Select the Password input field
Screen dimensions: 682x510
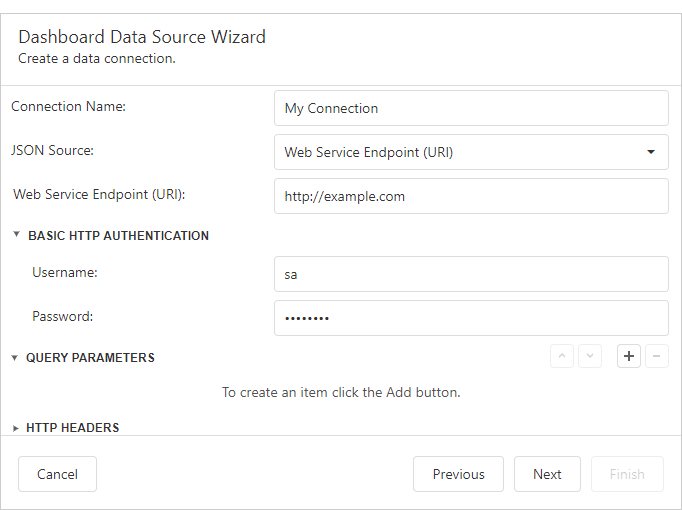[x=470, y=318]
